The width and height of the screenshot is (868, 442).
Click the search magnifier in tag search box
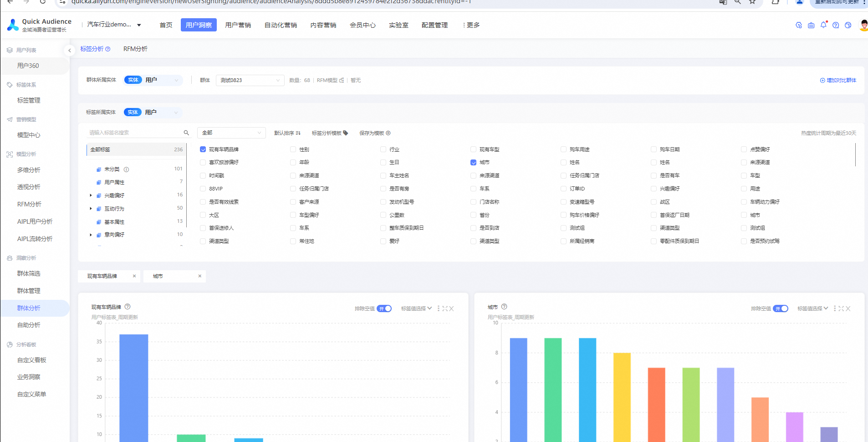point(186,133)
